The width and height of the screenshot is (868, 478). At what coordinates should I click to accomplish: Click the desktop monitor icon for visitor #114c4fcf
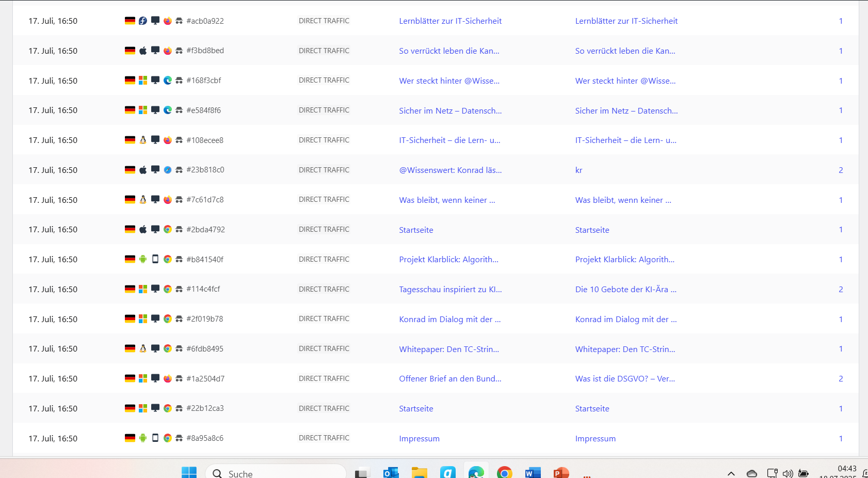155,289
